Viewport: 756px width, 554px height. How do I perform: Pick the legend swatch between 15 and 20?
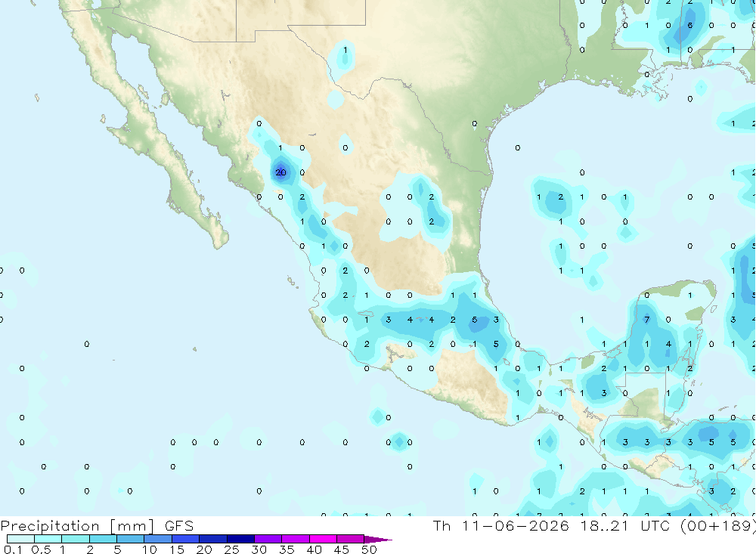pyautogui.click(x=185, y=539)
